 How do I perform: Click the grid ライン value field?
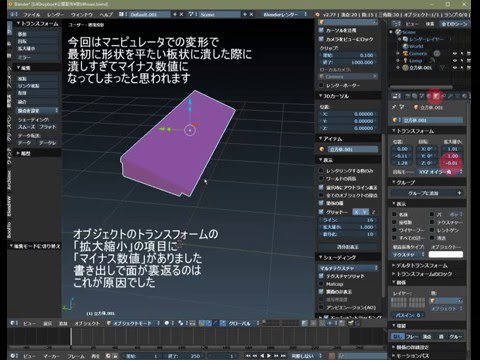pos(348,220)
